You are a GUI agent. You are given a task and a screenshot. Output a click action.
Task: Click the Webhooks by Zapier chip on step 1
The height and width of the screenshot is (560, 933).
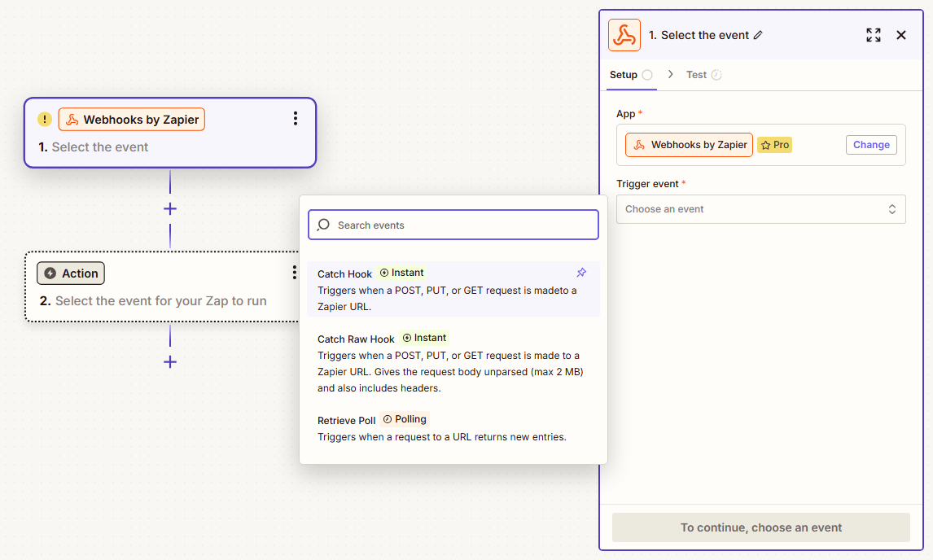tap(132, 120)
